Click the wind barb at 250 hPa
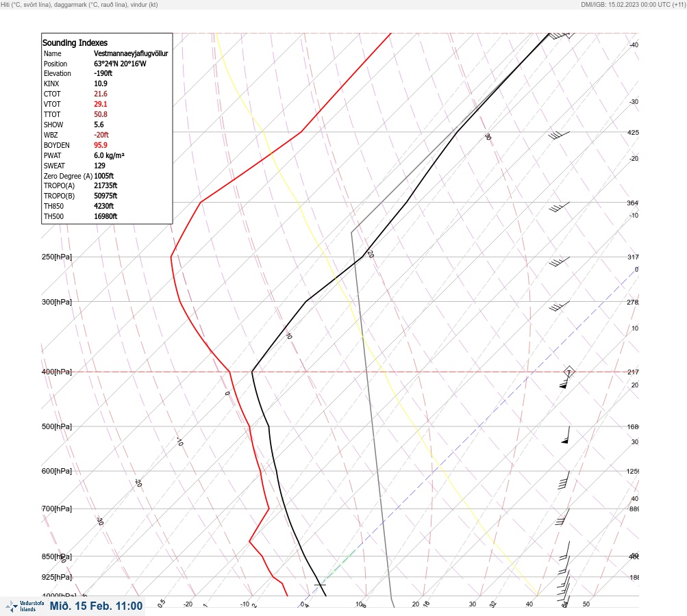687x616 pixels. 560,262
